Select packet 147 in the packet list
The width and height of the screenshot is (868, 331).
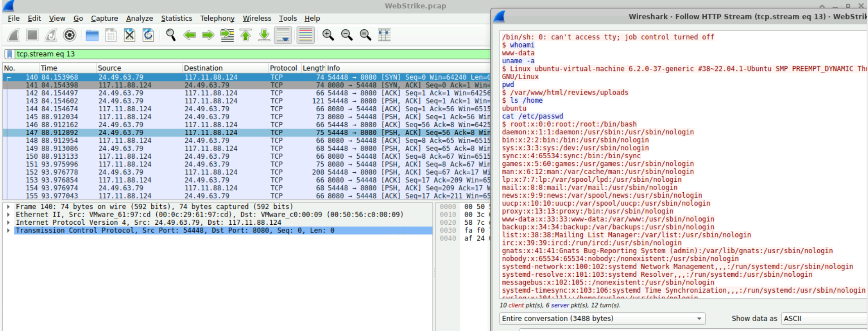246,132
